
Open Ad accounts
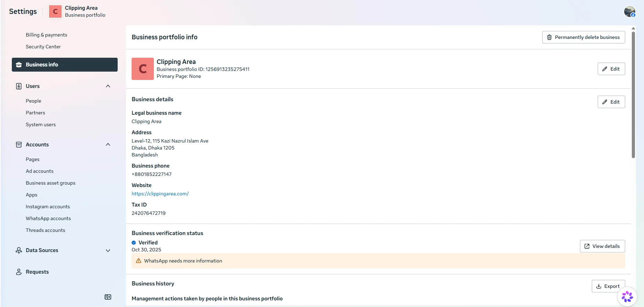40,171
